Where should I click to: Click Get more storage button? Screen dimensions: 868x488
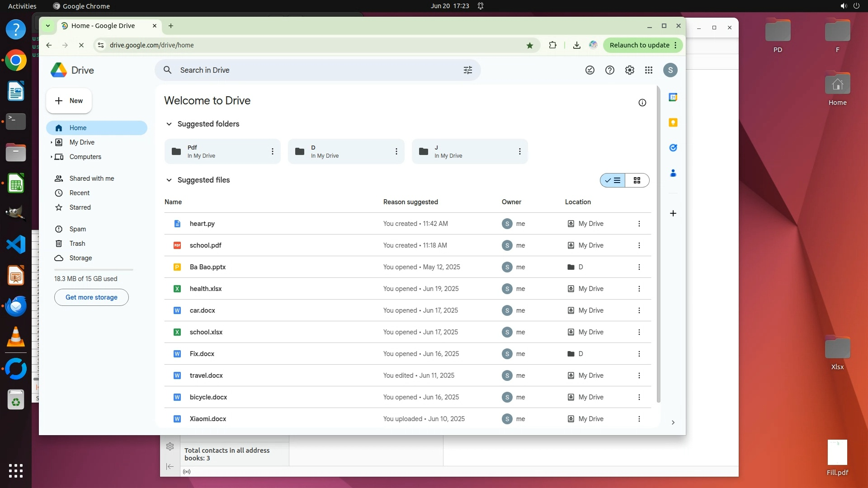click(91, 297)
